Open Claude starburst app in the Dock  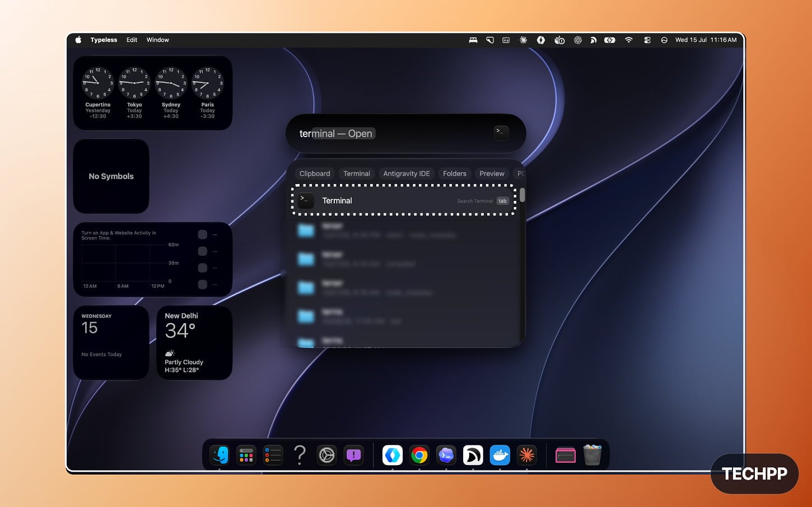tap(526, 455)
